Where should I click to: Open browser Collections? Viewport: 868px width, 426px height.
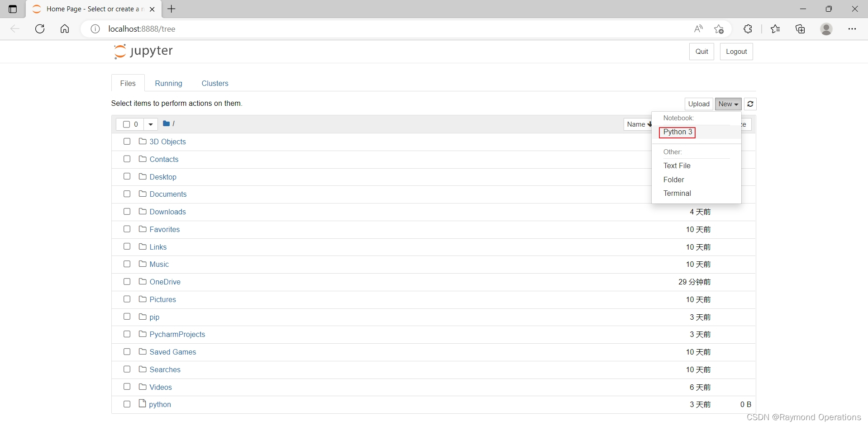[800, 29]
